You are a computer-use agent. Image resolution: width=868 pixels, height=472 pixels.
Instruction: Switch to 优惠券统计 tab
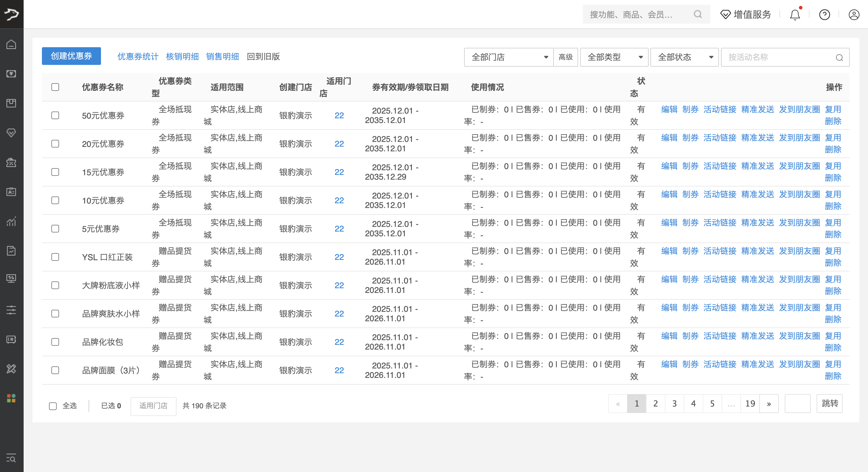[x=138, y=57]
